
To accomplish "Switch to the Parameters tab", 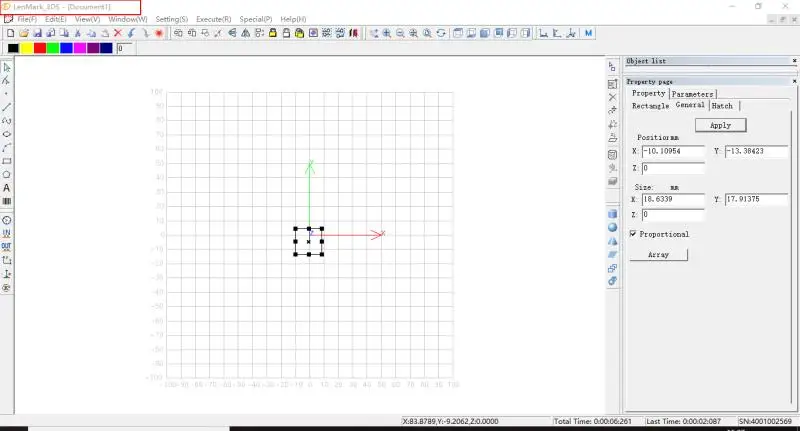I will (x=692, y=94).
